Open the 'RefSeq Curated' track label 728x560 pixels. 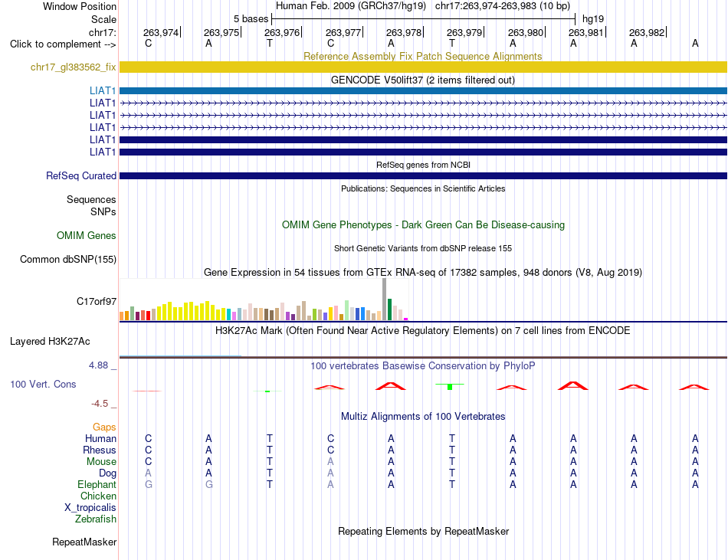click(x=80, y=176)
